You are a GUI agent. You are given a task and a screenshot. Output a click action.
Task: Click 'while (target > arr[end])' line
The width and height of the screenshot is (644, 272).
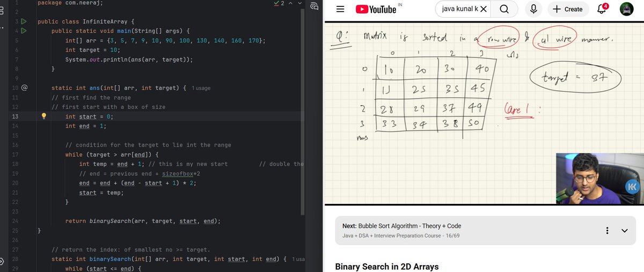pos(112,155)
